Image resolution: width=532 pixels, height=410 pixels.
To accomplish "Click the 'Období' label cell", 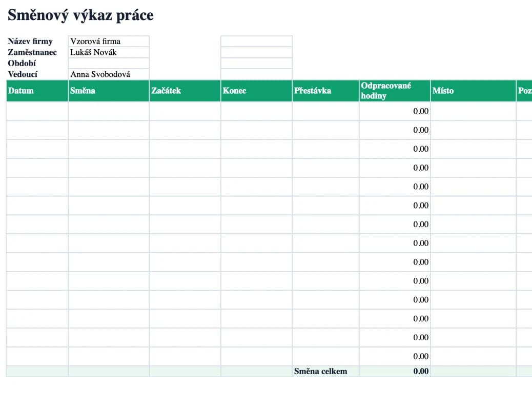I will tap(37, 63).
